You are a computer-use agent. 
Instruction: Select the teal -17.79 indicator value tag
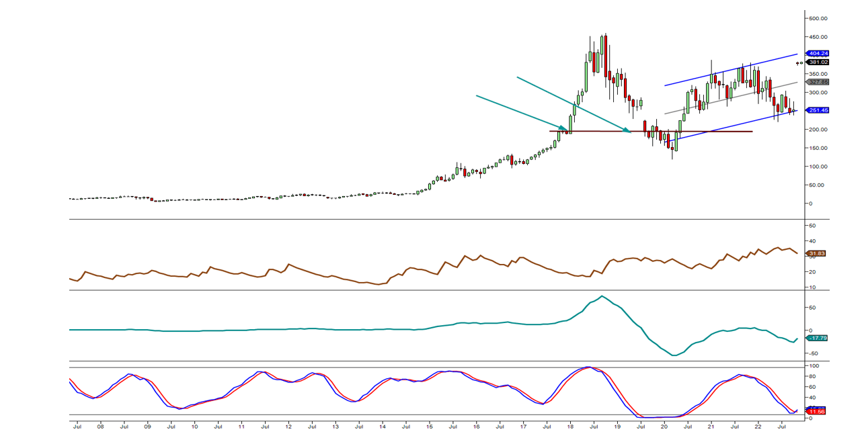pos(817,339)
